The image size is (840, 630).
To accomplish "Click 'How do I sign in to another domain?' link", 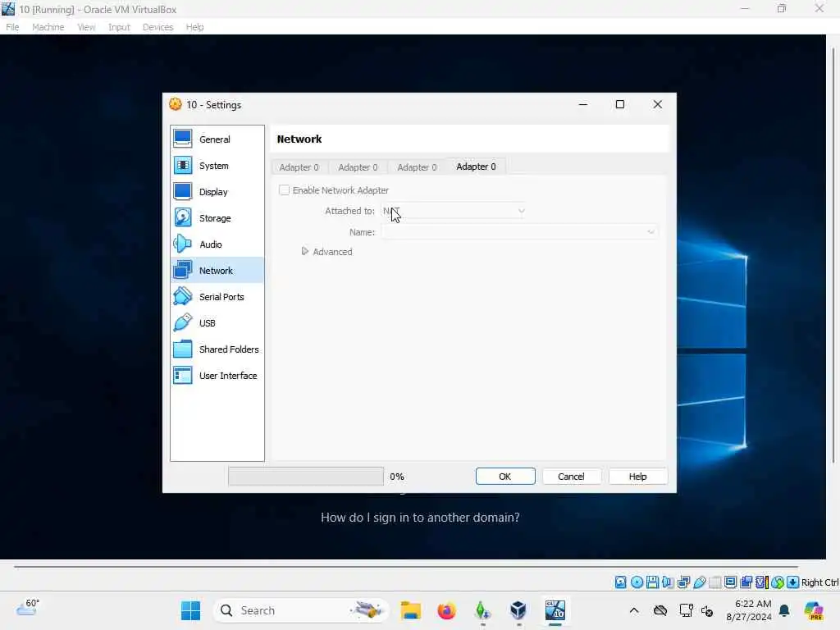I will tap(420, 518).
